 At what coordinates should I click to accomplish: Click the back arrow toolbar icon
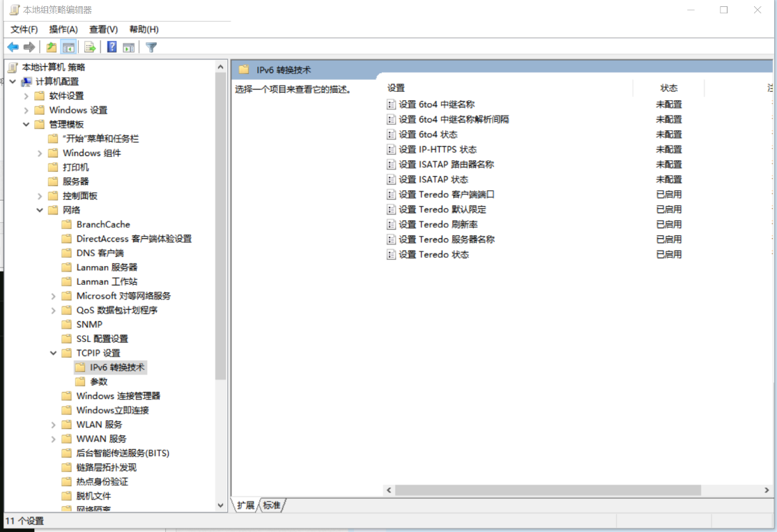13,47
